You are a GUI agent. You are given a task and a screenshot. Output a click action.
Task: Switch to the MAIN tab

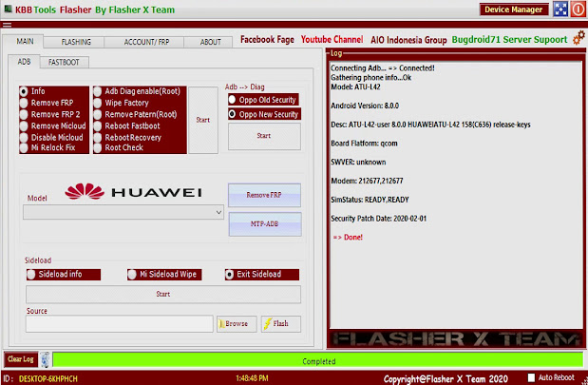tap(25, 41)
